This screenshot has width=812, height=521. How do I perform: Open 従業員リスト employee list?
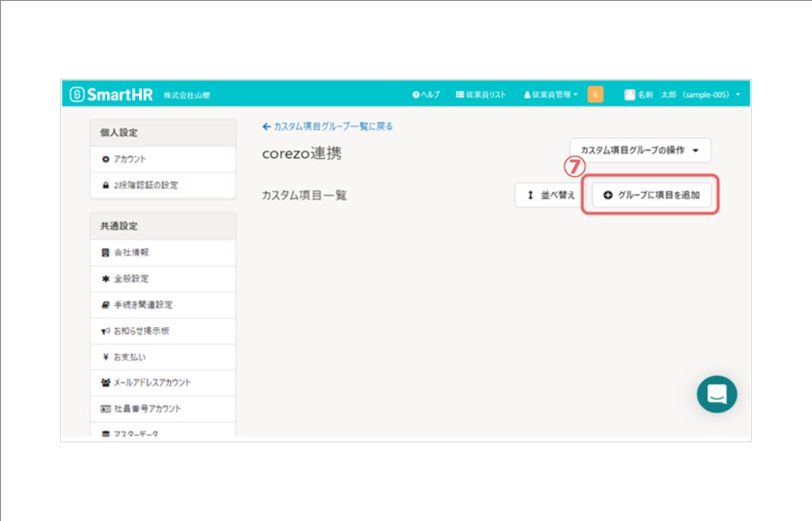point(481,95)
